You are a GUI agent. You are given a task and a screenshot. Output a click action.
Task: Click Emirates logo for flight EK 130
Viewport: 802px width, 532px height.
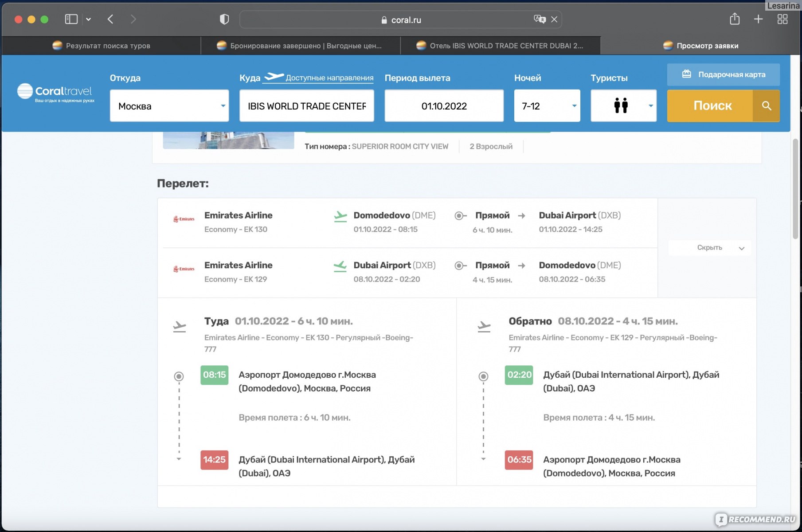coord(184,219)
